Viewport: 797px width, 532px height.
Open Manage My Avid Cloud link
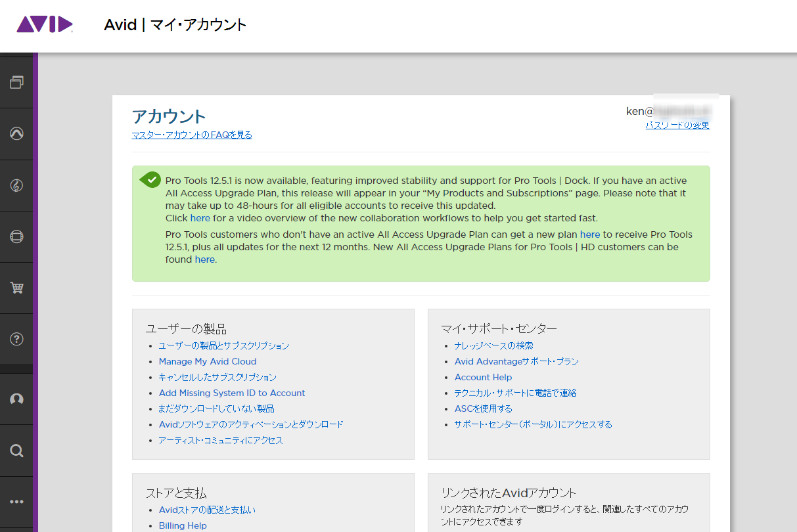(208, 361)
